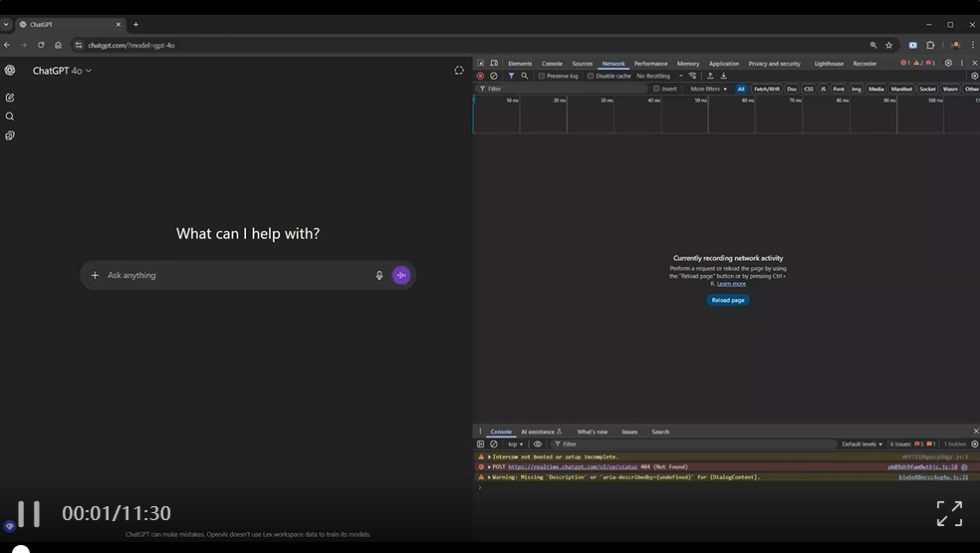Open DevTools three-dot customize menu

[962, 63]
